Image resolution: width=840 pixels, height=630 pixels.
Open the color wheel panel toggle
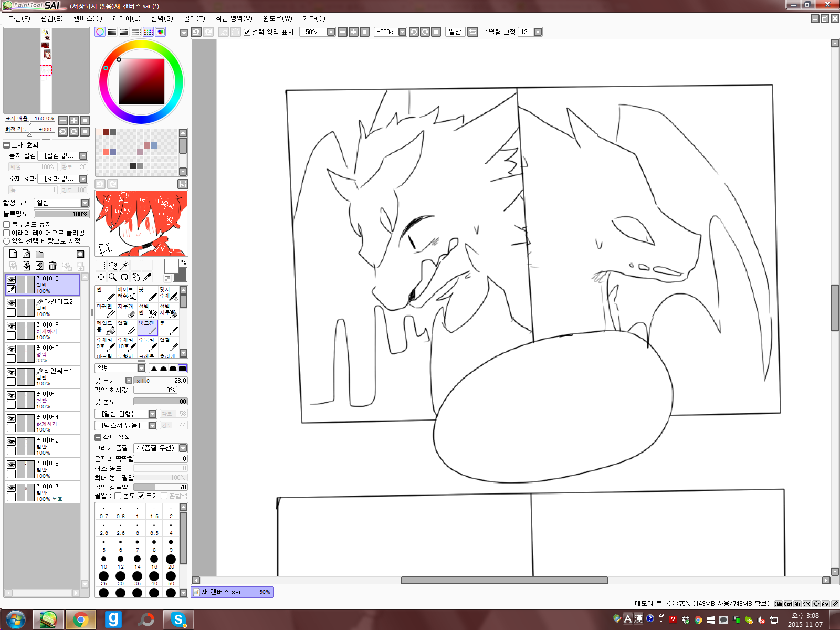[x=100, y=32]
